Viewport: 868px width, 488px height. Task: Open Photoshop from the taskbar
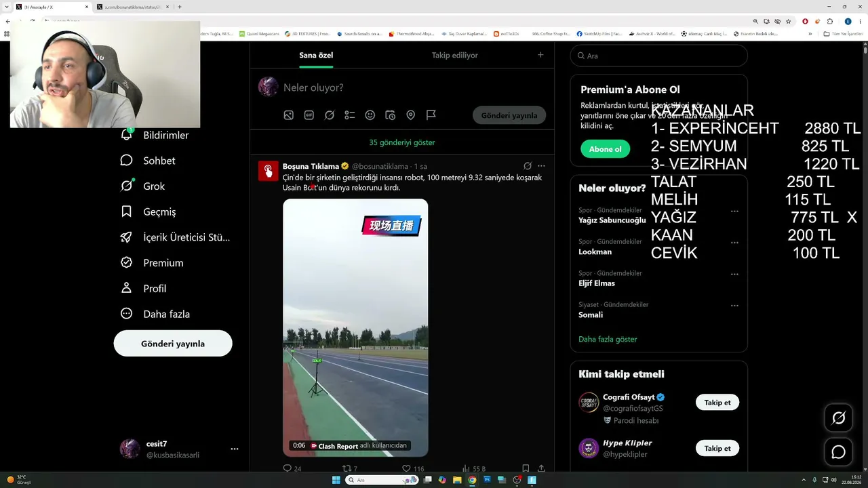[x=487, y=480]
